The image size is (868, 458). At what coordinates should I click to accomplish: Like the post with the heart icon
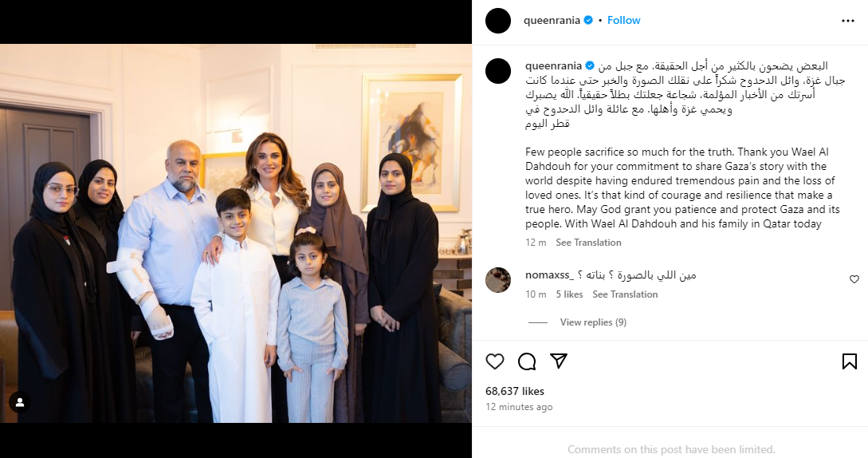495,361
